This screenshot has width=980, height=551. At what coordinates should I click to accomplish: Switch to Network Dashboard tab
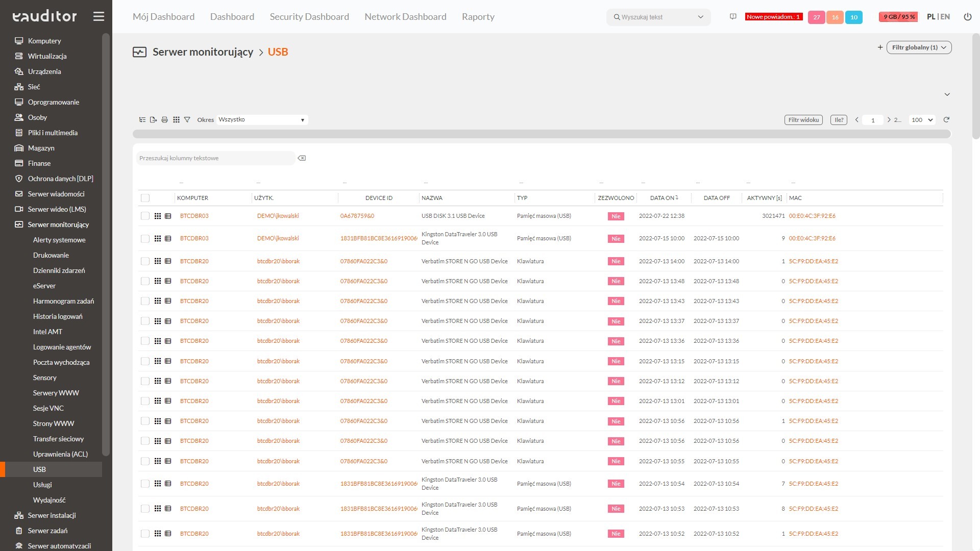[405, 17]
